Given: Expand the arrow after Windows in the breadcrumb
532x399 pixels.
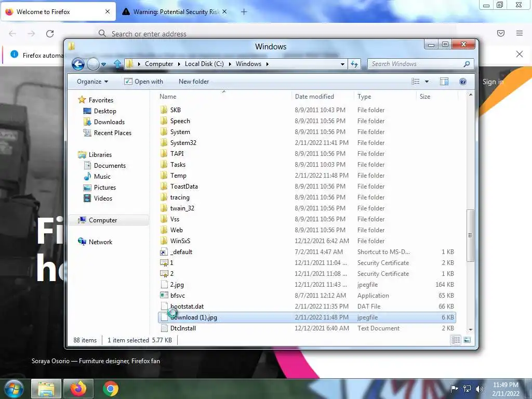Looking at the screenshot, I should (268, 64).
